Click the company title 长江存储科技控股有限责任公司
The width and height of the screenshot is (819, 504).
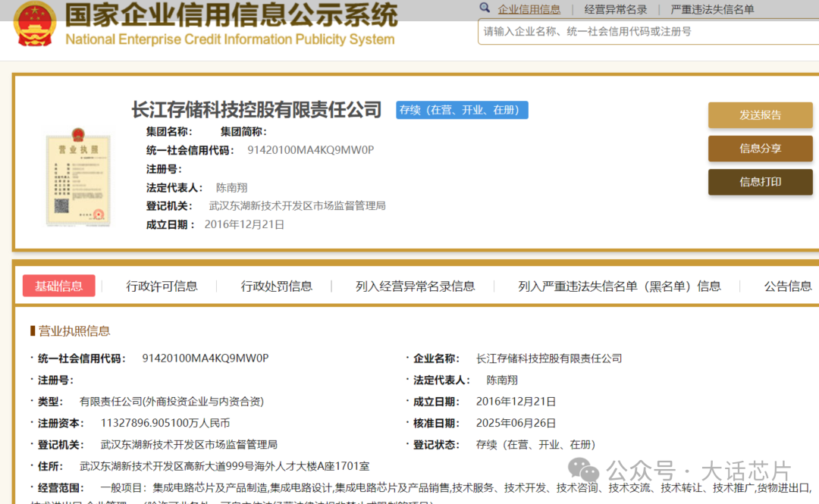point(256,110)
